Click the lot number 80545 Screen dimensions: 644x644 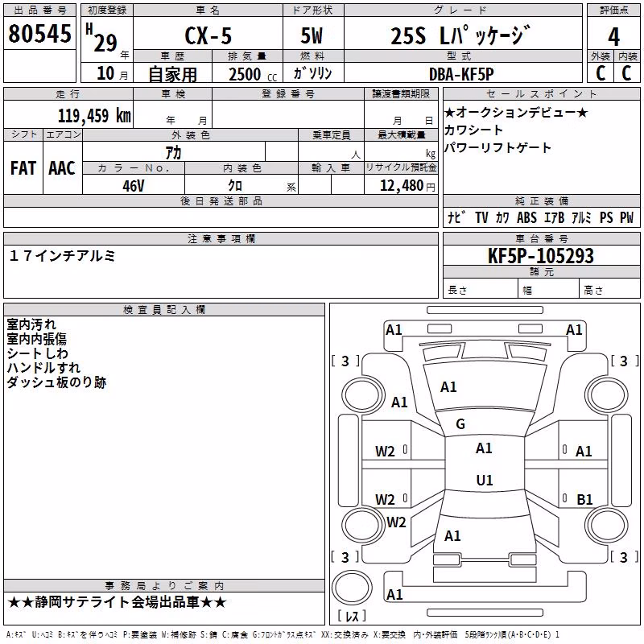39,34
